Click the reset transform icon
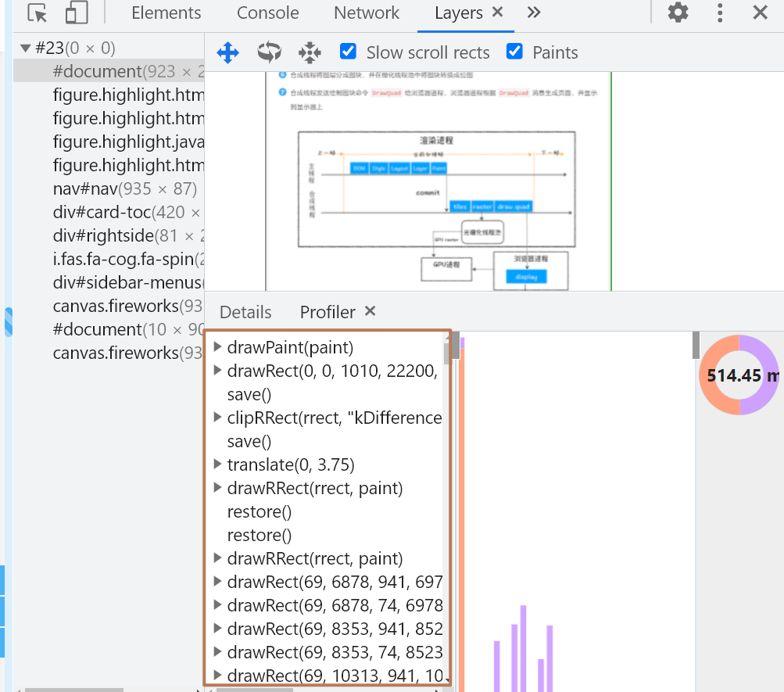Viewport: 784px width, 692px height. (x=310, y=53)
